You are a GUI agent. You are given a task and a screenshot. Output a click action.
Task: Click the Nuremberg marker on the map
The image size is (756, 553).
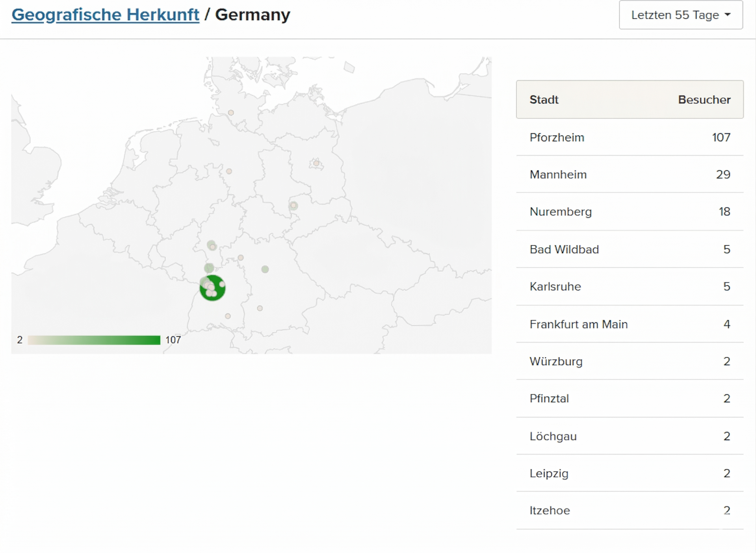pos(265,269)
